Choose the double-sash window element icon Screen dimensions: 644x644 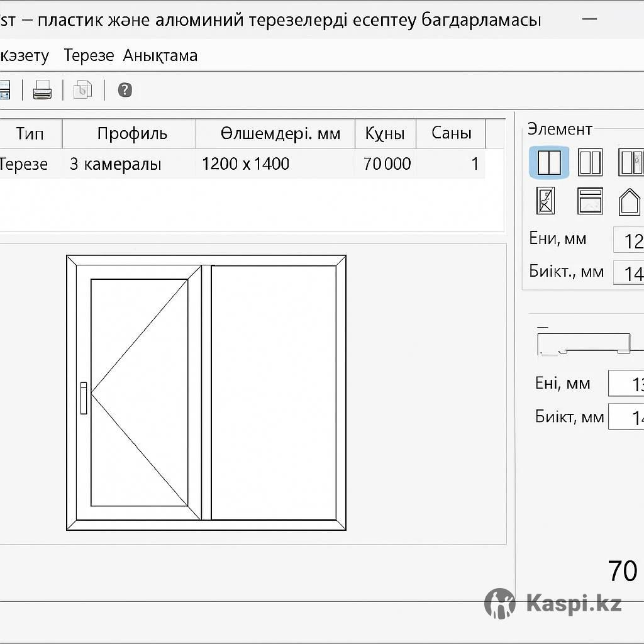pyautogui.click(x=590, y=162)
